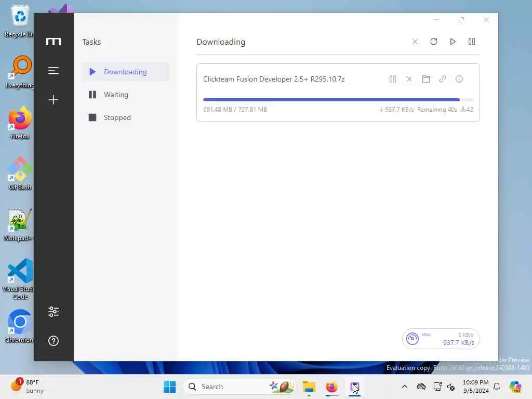The height and width of the screenshot is (399, 532).
Task: Show hidden system tray icons chevron
Action: 404,387
